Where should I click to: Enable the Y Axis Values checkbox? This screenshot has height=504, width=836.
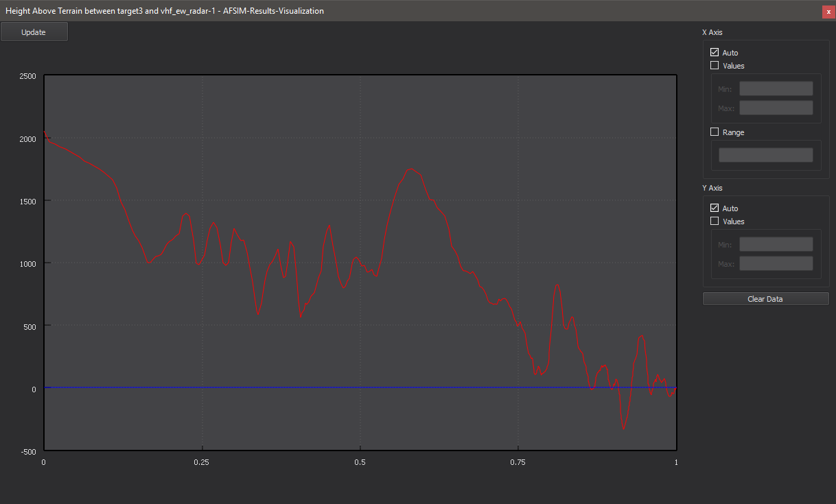point(715,221)
